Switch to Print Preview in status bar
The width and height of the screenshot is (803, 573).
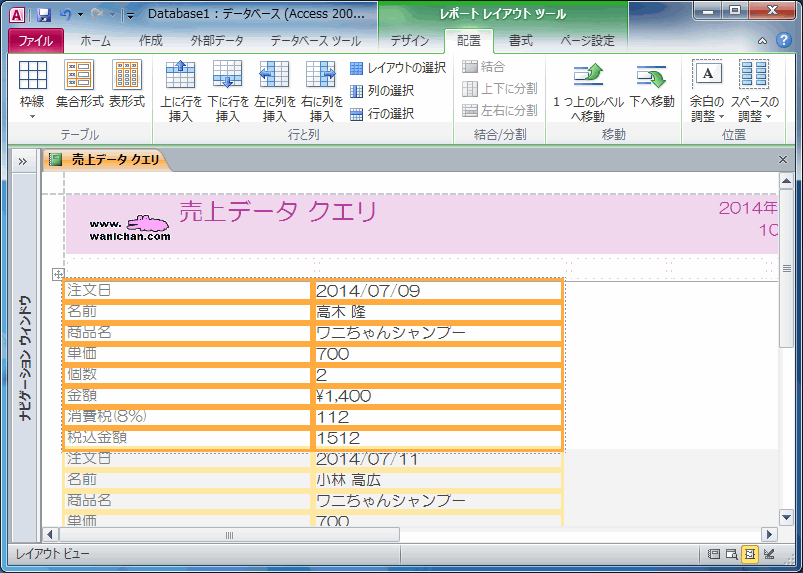click(x=731, y=554)
